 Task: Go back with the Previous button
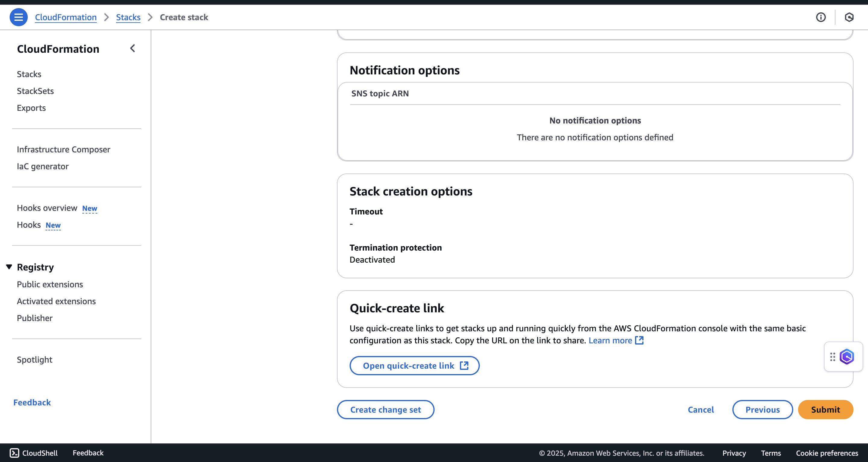coord(763,410)
